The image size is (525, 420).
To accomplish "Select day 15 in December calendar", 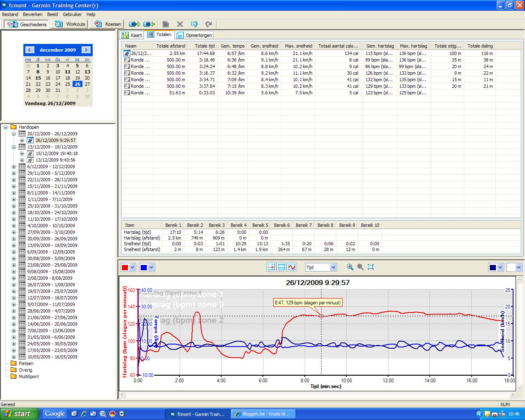I will pyautogui.click(x=38, y=78).
